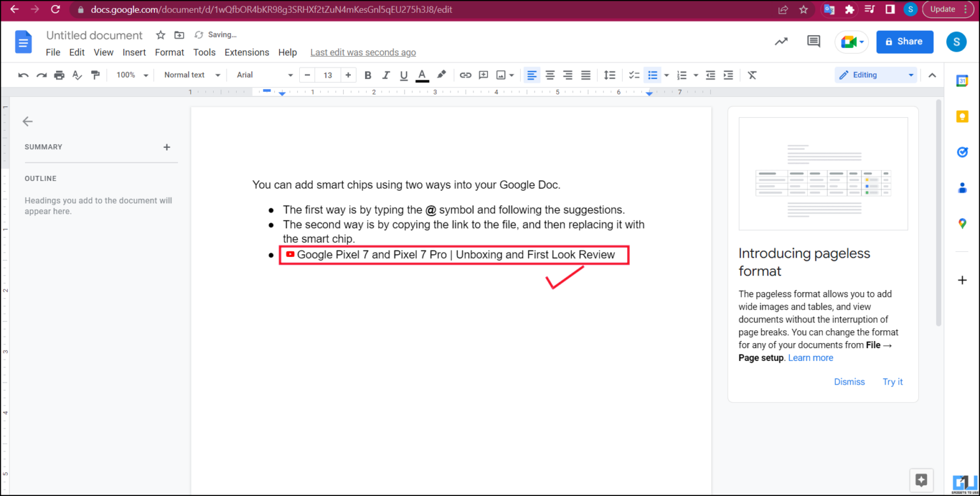Click the Share button
The width and height of the screenshot is (980, 496).
point(904,41)
